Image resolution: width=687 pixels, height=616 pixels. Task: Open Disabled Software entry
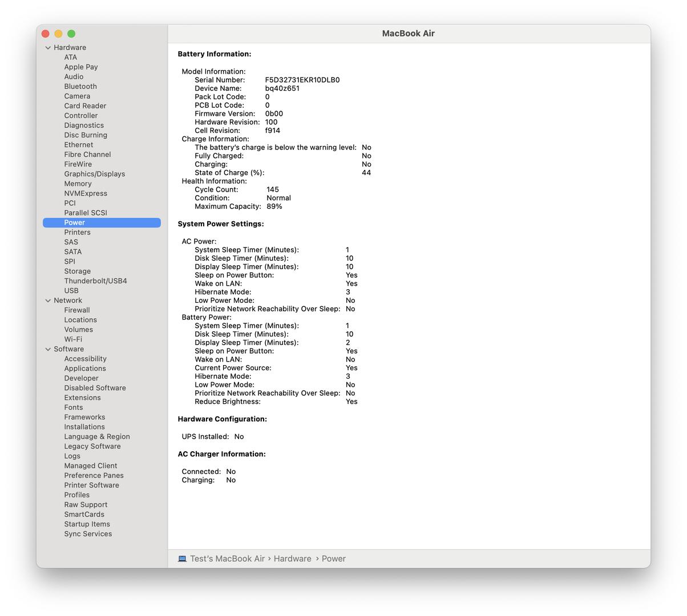tap(95, 388)
